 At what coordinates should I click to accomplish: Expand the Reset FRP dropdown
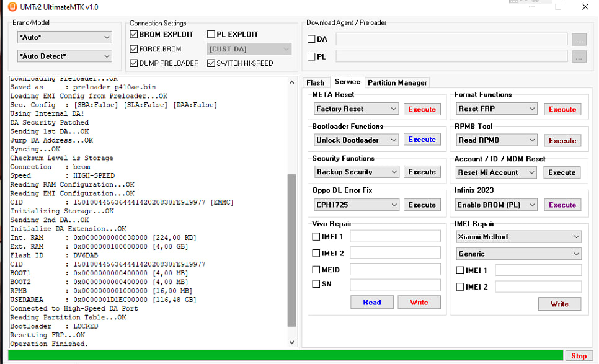(x=496, y=109)
